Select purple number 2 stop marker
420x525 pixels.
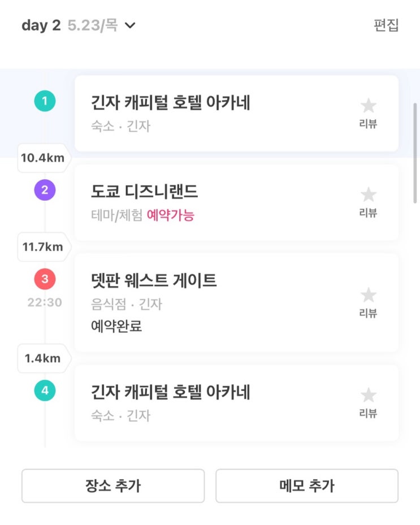[45, 190]
